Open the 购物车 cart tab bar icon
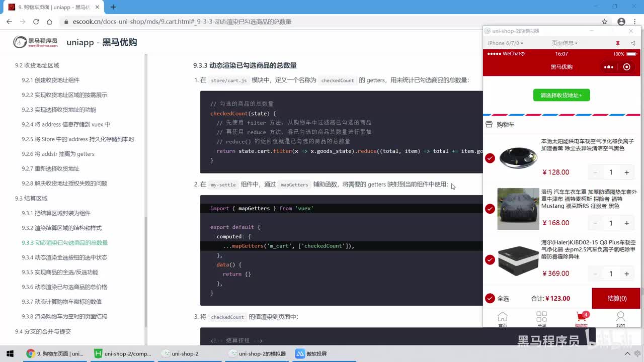 [581, 319]
